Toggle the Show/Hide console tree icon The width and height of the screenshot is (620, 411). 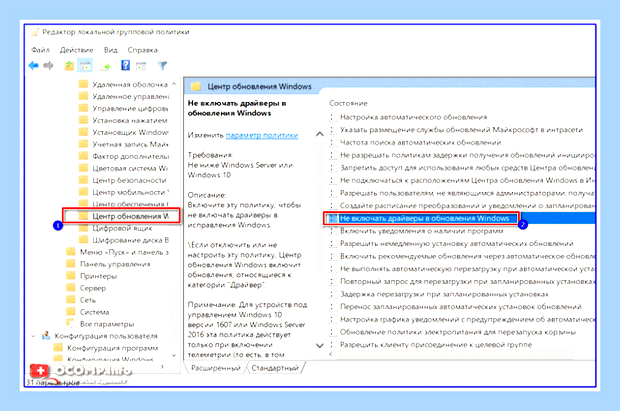pyautogui.click(x=85, y=66)
